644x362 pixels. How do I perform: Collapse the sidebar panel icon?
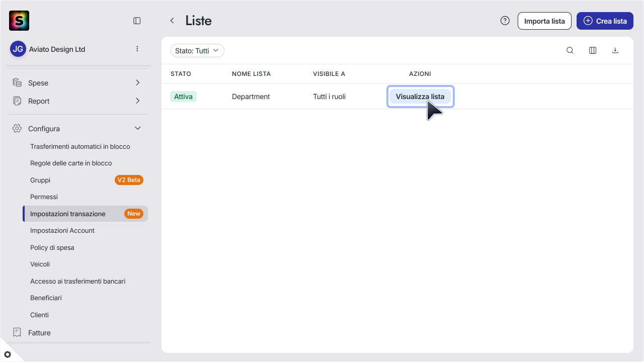(137, 21)
